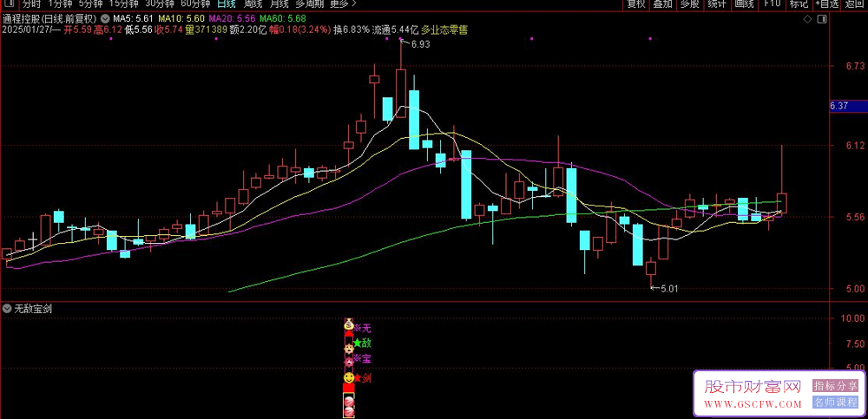Open the dropdown beside 通程控股(日线.前复权)
The height and width of the screenshot is (419, 868).
coord(105,18)
